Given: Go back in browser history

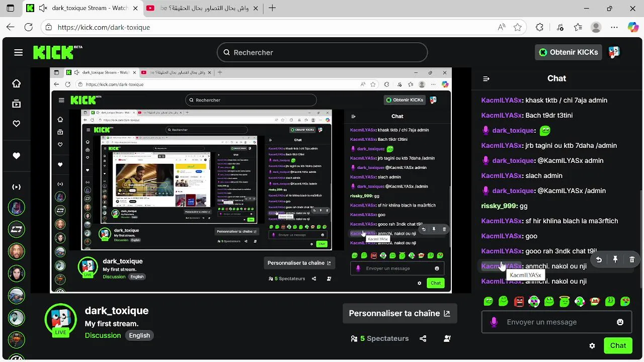Looking at the screenshot, I should [11, 27].
